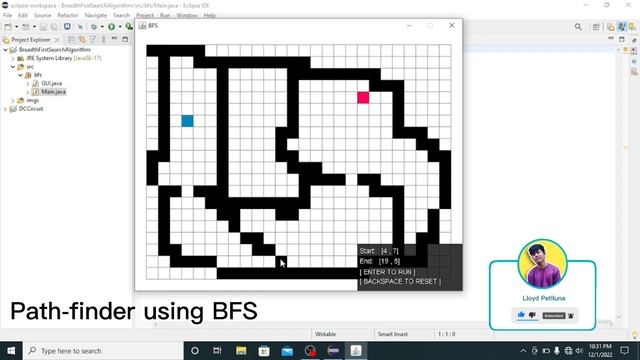Click the Coverage run toolbar icon
Viewport: 640px width, 360px height.
(129, 27)
